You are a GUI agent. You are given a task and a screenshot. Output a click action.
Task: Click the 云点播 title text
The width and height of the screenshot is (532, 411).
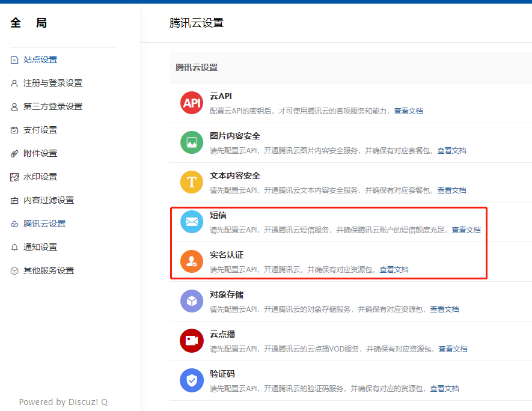pos(222,334)
